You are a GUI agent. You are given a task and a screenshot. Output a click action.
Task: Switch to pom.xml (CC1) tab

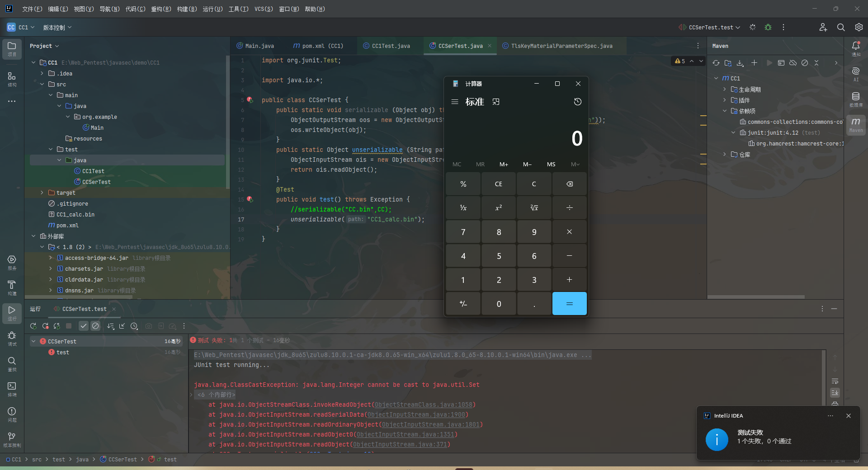click(x=318, y=46)
